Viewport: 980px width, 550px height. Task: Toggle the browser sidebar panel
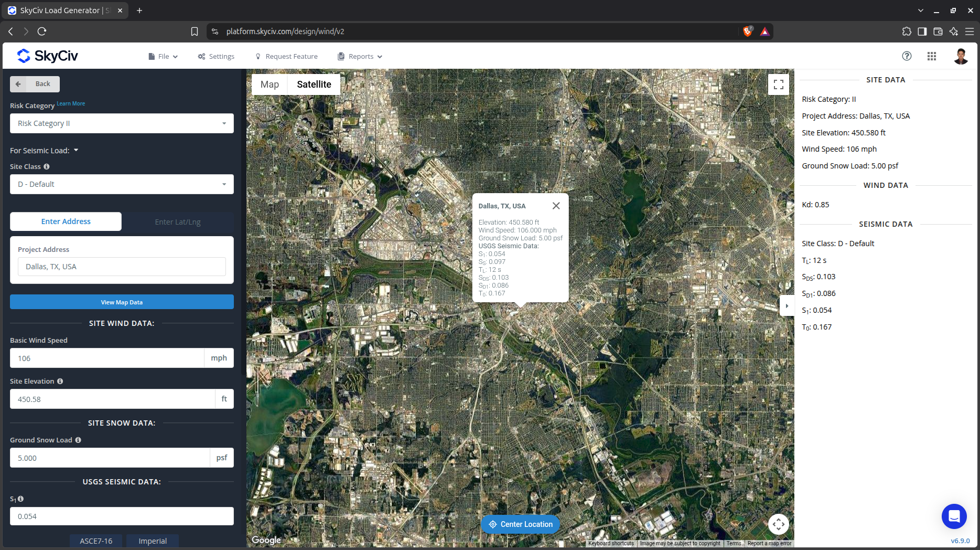(x=922, y=31)
